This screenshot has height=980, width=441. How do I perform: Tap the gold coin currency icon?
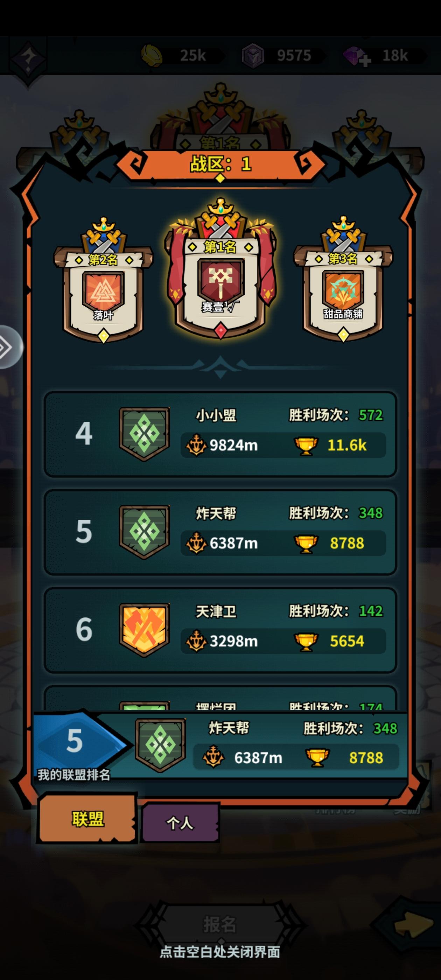(152, 56)
